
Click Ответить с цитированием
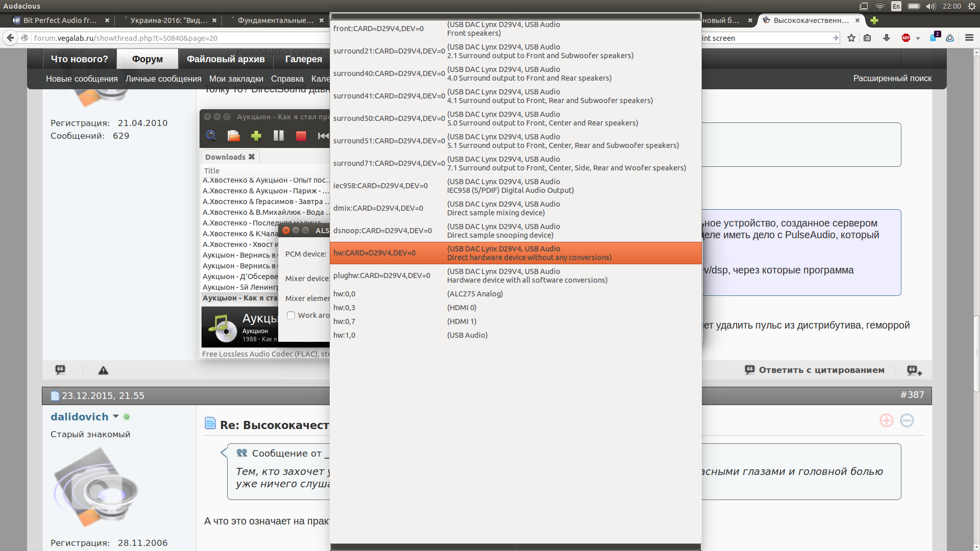pyautogui.click(x=815, y=370)
